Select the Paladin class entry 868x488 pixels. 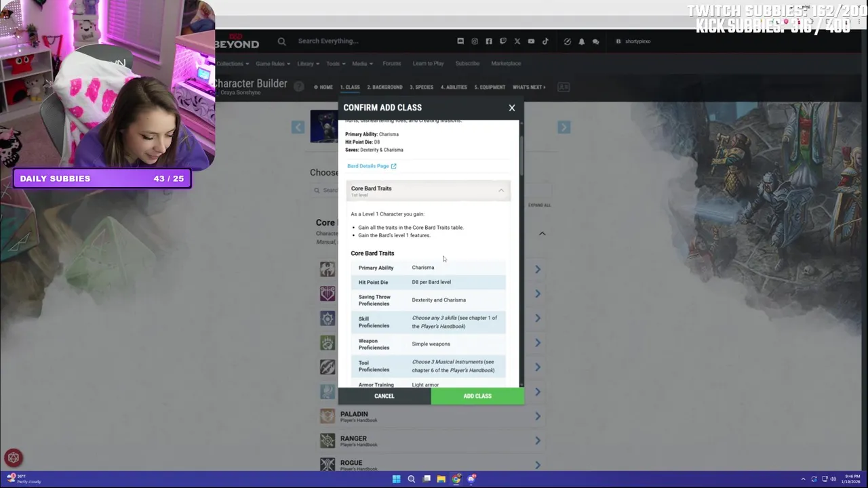(431, 416)
